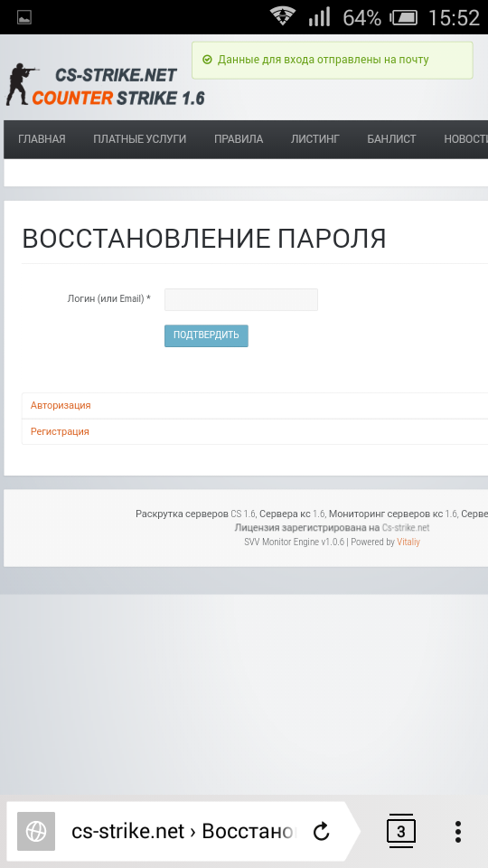
Task: Open the НОВОСТИ menu item
Action: (466, 139)
